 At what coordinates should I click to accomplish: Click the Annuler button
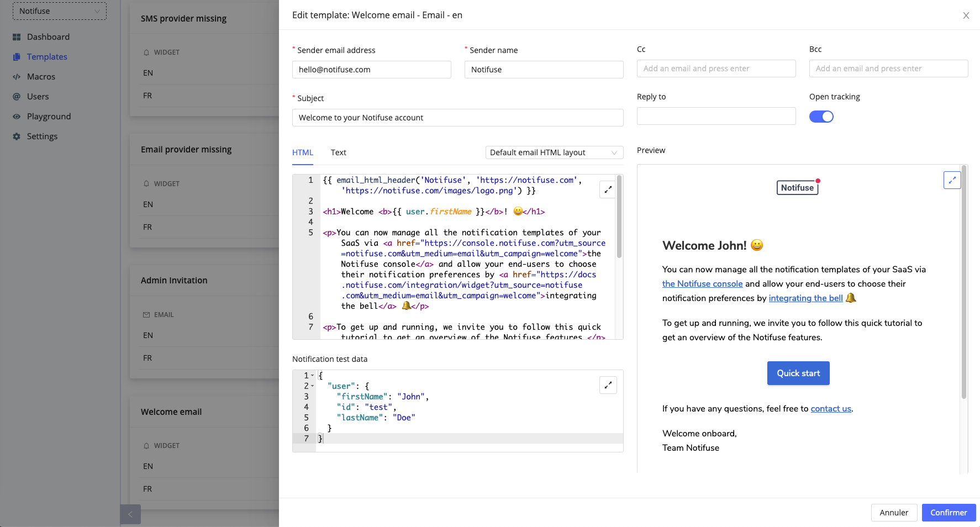tap(894, 513)
